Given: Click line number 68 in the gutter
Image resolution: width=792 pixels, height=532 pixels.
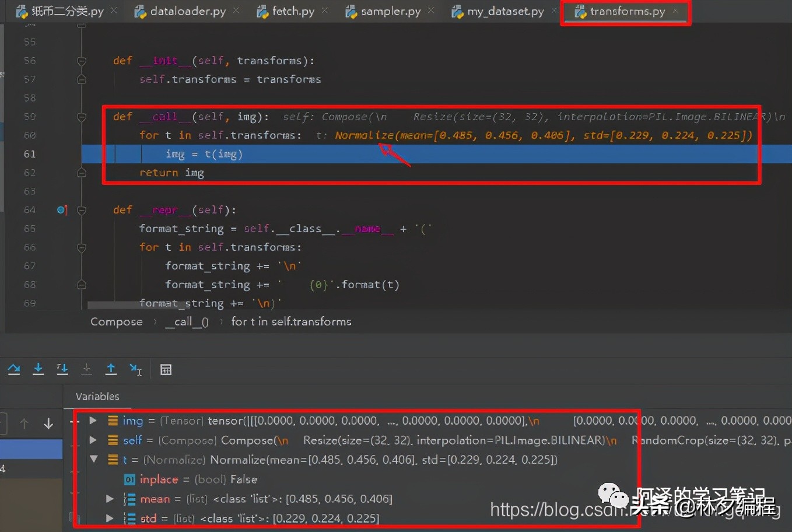Looking at the screenshot, I should point(30,285).
